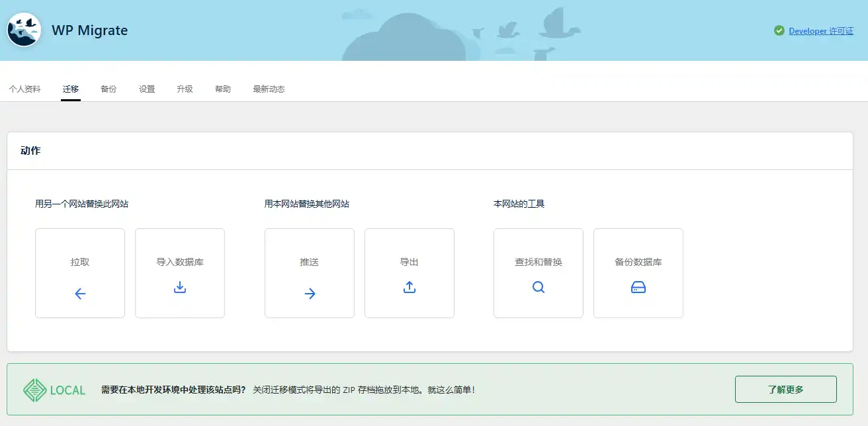This screenshot has width=868, height=426.
Task: Select the 个人资料 tab
Action: pos(26,87)
